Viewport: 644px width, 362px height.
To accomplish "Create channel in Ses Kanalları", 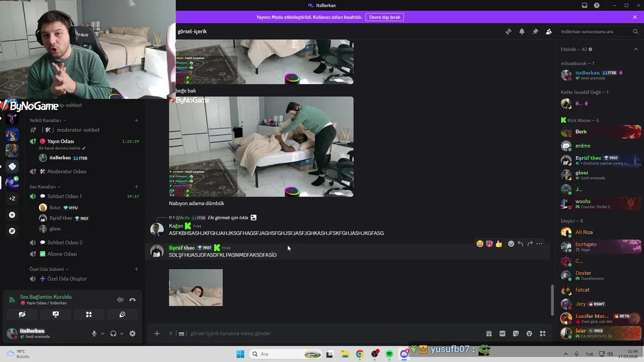I will 136,187.
